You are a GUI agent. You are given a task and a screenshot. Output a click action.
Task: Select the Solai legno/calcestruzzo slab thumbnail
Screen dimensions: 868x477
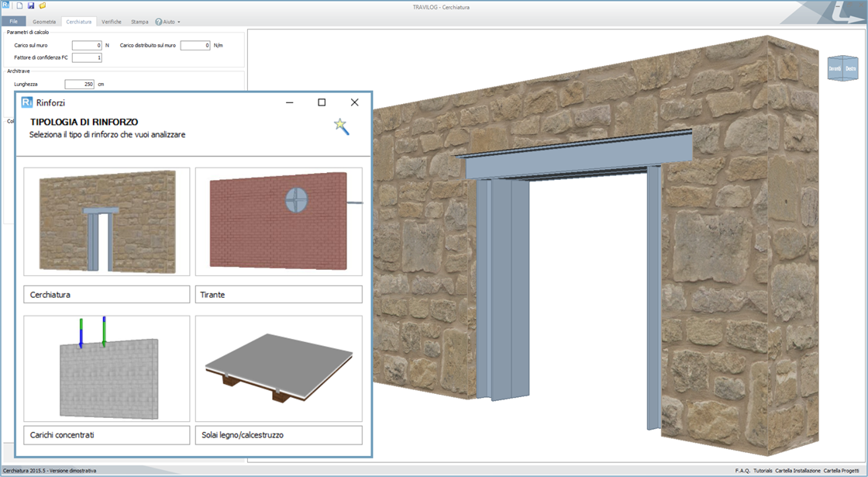(278, 368)
